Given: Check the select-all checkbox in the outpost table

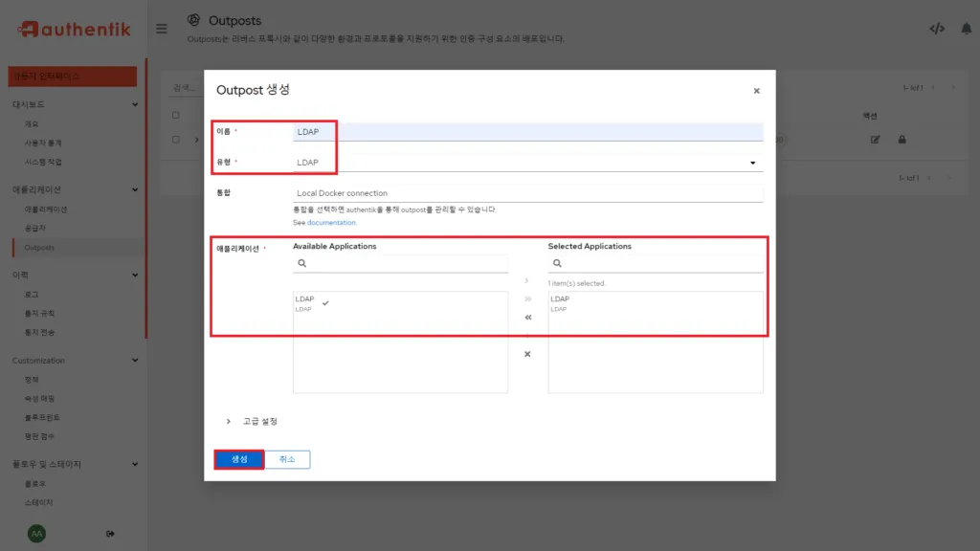Looking at the screenshot, I should coord(175,115).
